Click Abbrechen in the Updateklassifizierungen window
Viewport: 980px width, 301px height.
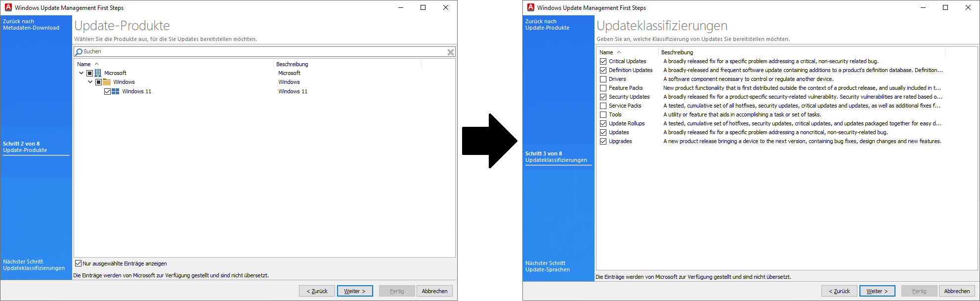pyautogui.click(x=956, y=291)
